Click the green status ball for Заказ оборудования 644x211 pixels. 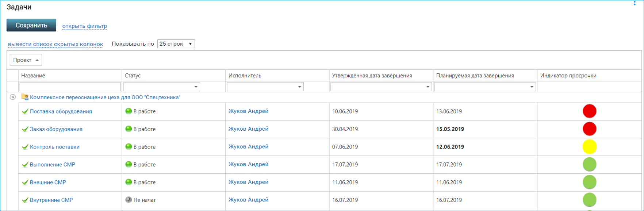point(129,129)
